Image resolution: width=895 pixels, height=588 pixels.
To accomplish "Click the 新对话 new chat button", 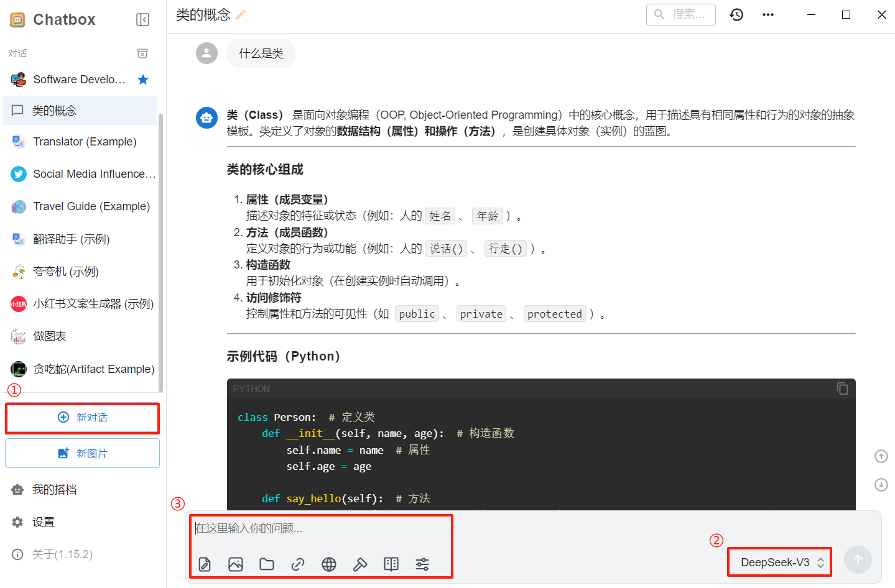I will (x=82, y=418).
